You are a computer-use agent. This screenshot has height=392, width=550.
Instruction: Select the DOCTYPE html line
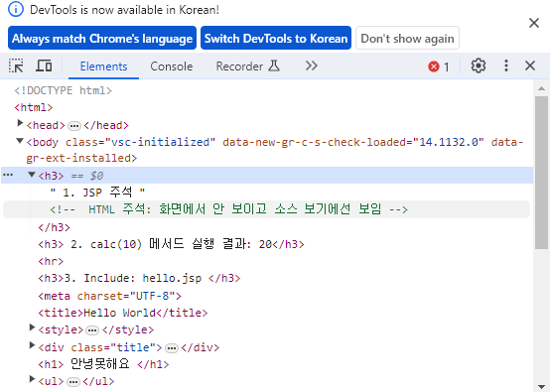click(64, 91)
